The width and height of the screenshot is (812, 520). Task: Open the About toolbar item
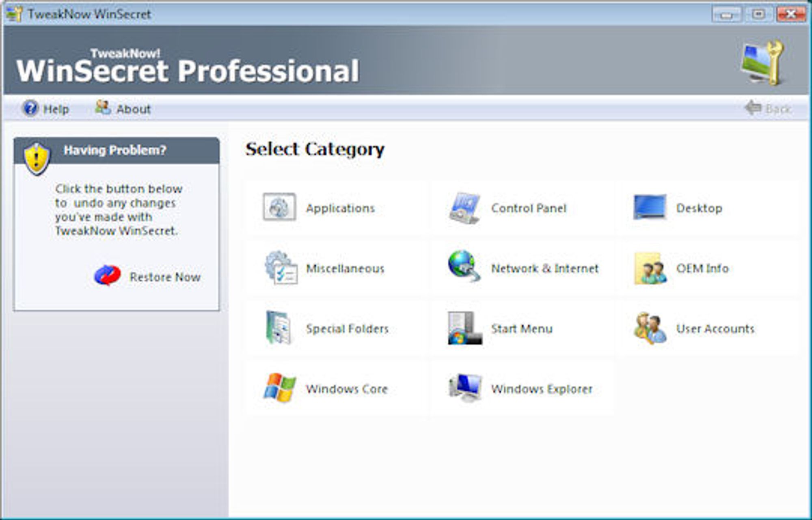(123, 108)
